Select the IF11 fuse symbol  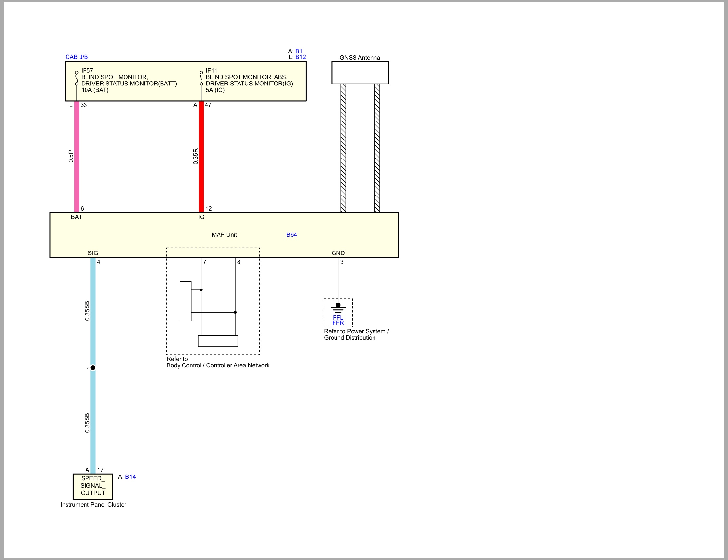click(x=201, y=78)
